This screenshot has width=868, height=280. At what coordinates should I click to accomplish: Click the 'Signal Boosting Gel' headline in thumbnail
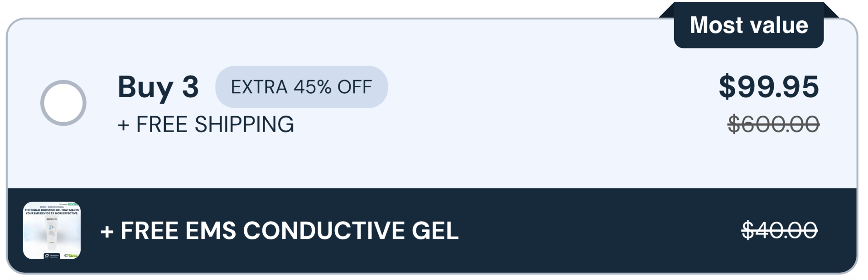(x=52, y=211)
